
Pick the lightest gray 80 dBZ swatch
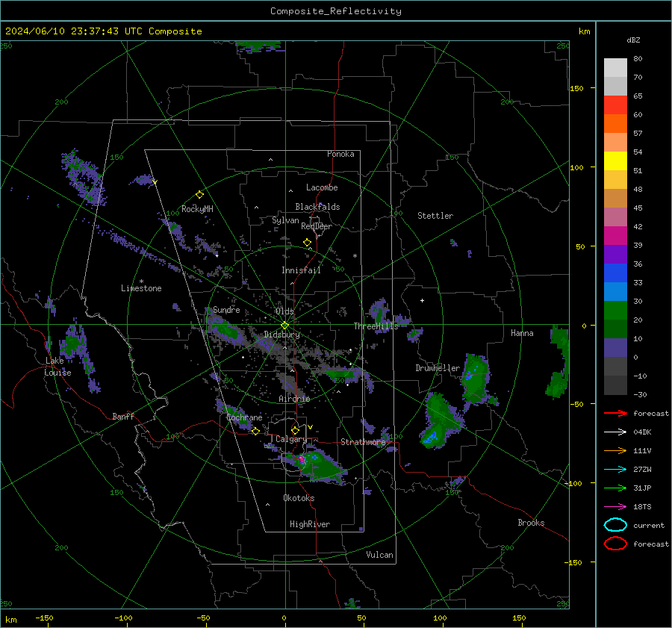[615, 68]
